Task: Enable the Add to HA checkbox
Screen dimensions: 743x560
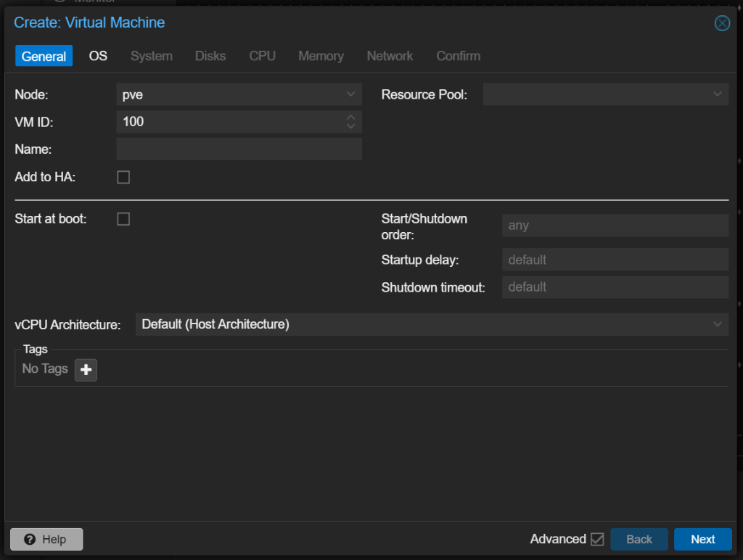Action: [123, 177]
